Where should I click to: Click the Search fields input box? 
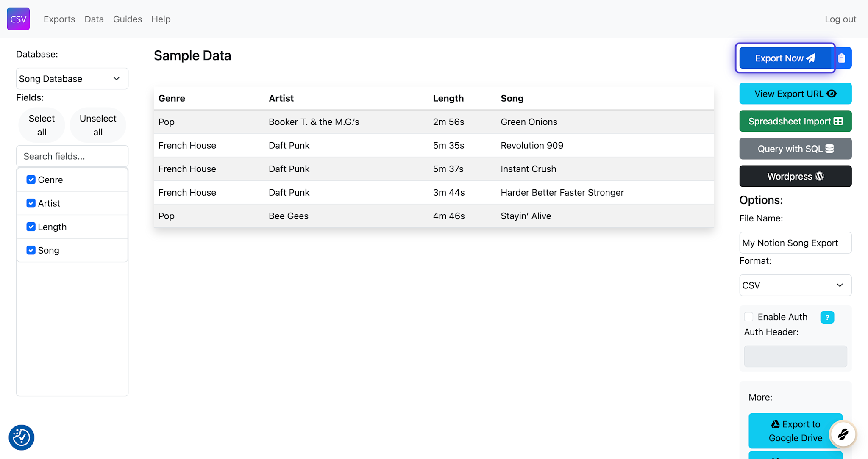(x=72, y=156)
